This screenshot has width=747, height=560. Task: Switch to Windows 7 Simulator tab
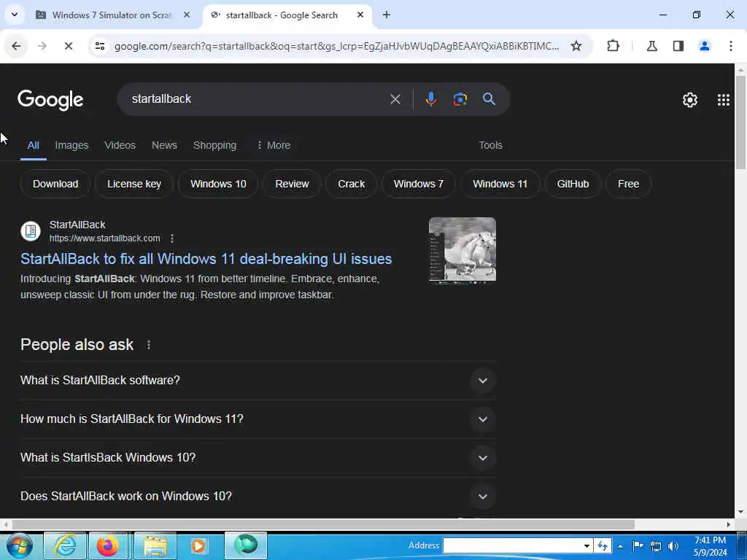tap(112, 15)
